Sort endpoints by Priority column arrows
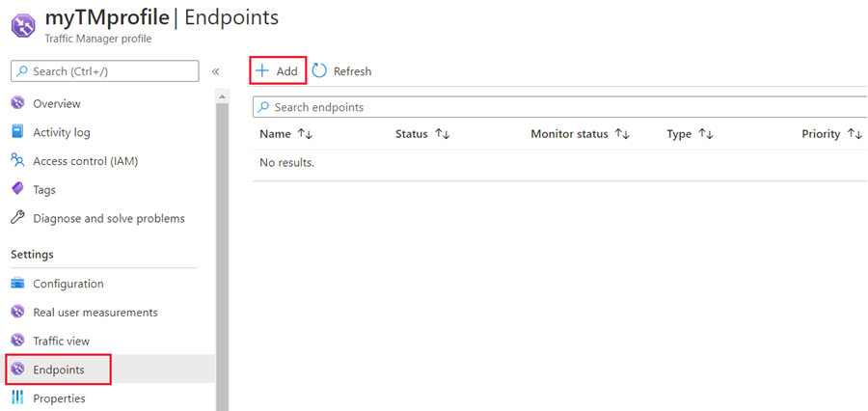Screen dimensions: 868x411 point(854,134)
